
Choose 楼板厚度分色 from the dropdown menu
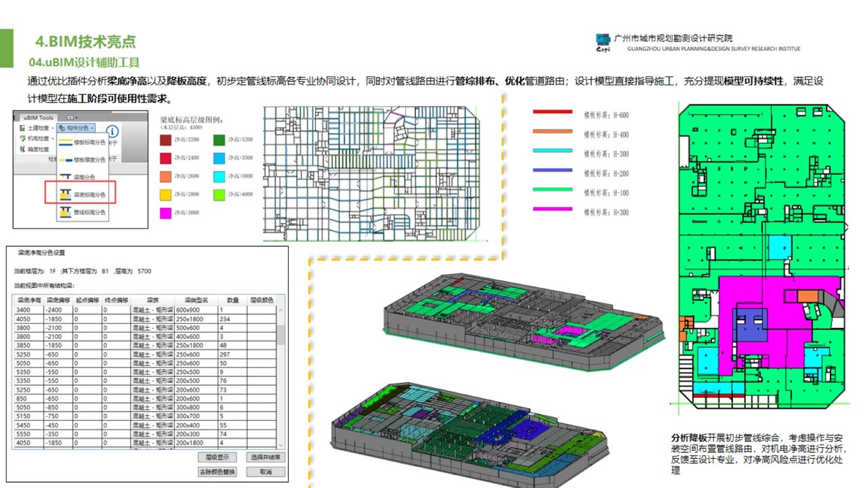[x=83, y=159]
